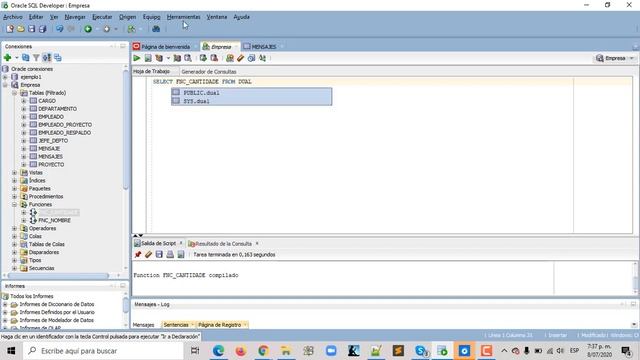Click the Save icon in main toolbar
Viewport: 640px width, 360px height.
pos(31,29)
